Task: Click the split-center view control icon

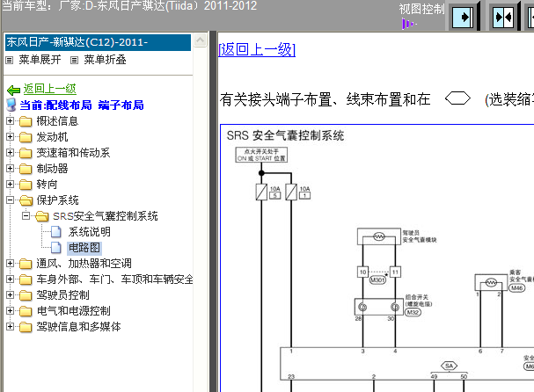Action: (503, 17)
